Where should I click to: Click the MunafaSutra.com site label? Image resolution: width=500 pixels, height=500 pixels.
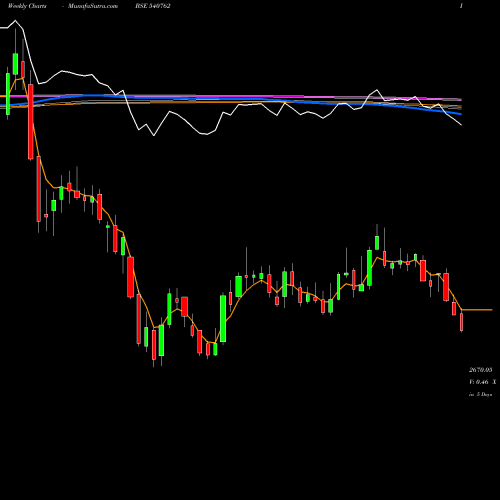93,6
